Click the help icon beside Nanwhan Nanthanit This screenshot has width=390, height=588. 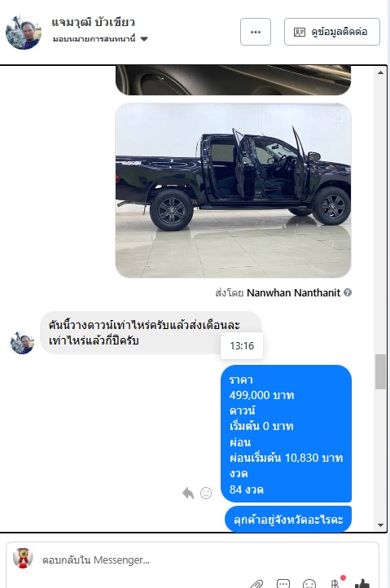coord(348,292)
